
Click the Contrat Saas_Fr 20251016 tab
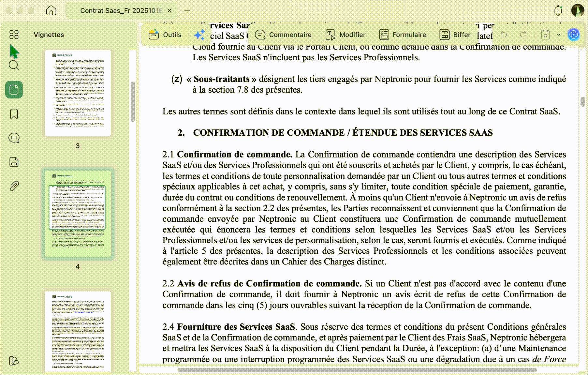[x=121, y=10]
